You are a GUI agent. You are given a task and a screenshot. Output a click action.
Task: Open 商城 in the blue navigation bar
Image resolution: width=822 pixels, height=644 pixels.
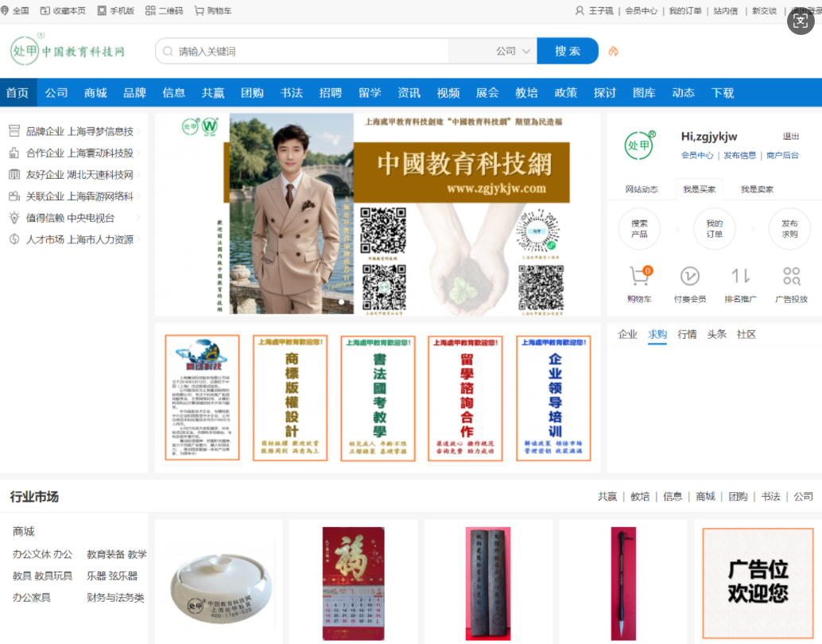pyautogui.click(x=95, y=93)
